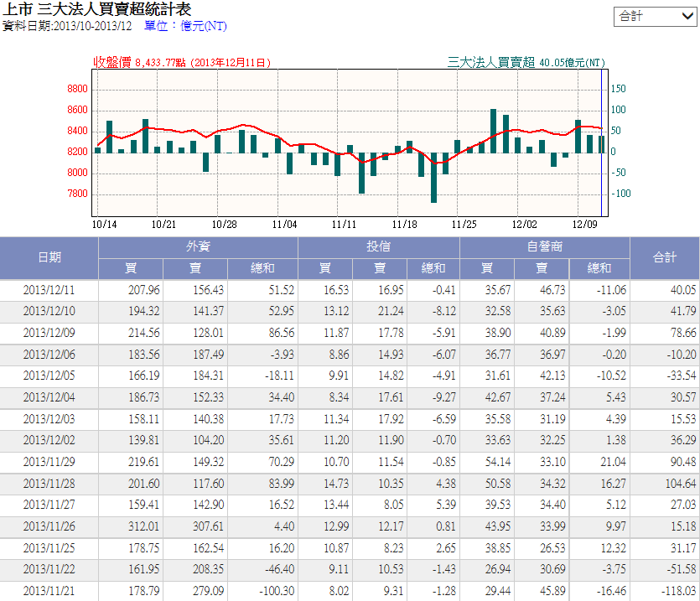Select date cell 2013/11/29
700x601 pixels.
[49, 462]
